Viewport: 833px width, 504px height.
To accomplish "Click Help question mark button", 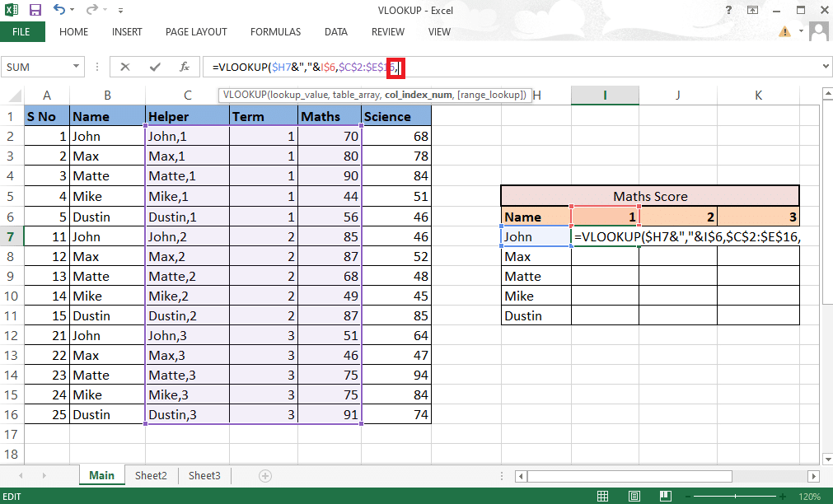I will [728, 10].
